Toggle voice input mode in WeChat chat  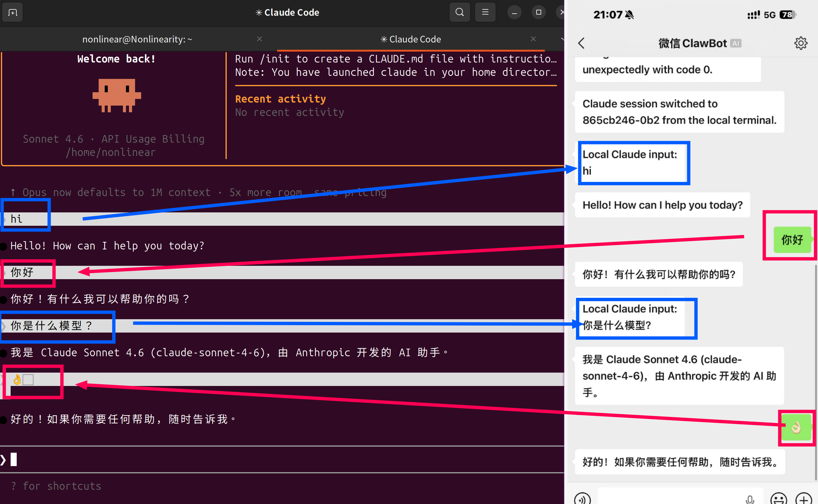pos(582,500)
